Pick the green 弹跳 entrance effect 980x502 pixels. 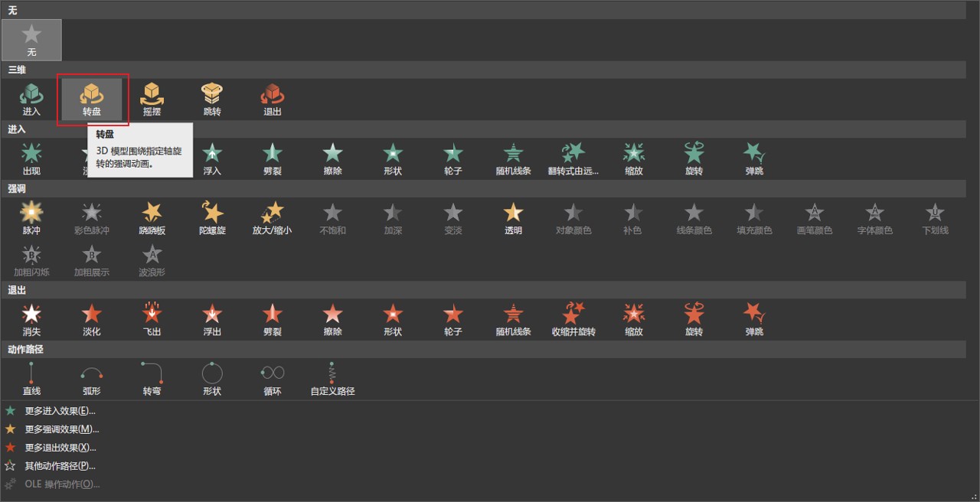click(754, 158)
